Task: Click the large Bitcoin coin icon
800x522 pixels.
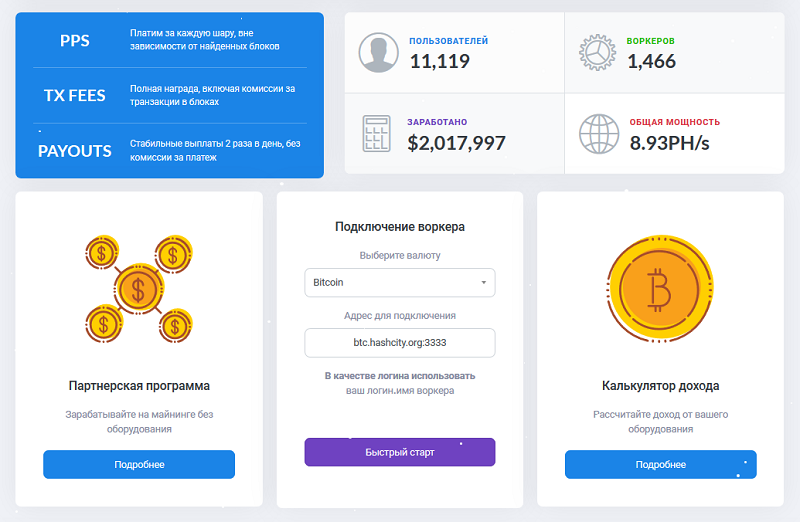Action: click(x=659, y=289)
